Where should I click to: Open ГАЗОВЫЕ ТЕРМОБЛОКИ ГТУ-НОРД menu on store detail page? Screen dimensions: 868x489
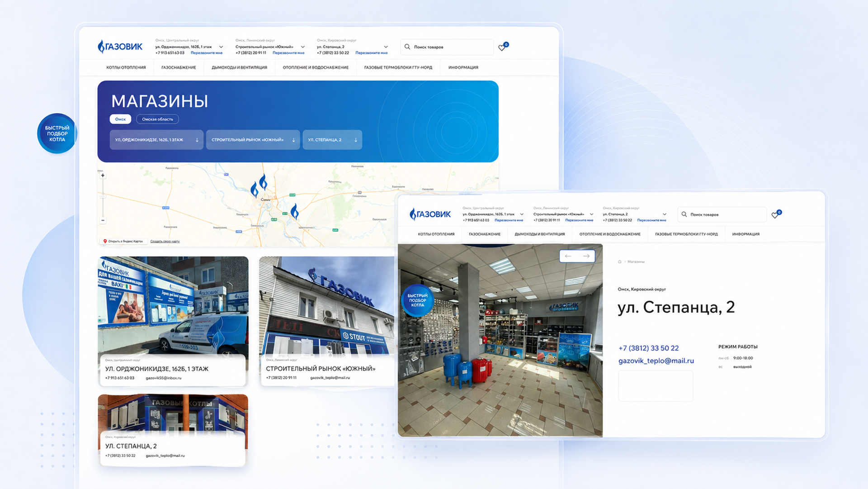[x=686, y=234]
